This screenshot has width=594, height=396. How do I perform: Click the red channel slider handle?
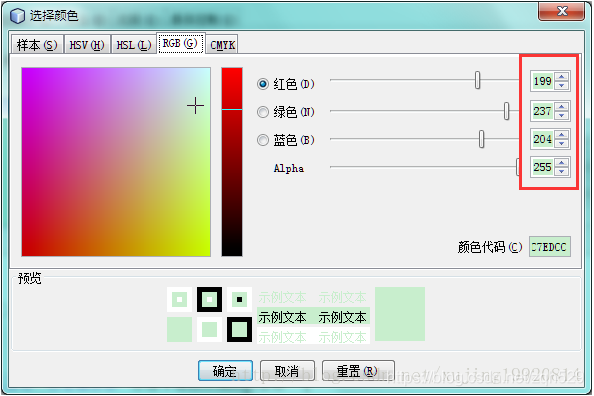tap(477, 80)
